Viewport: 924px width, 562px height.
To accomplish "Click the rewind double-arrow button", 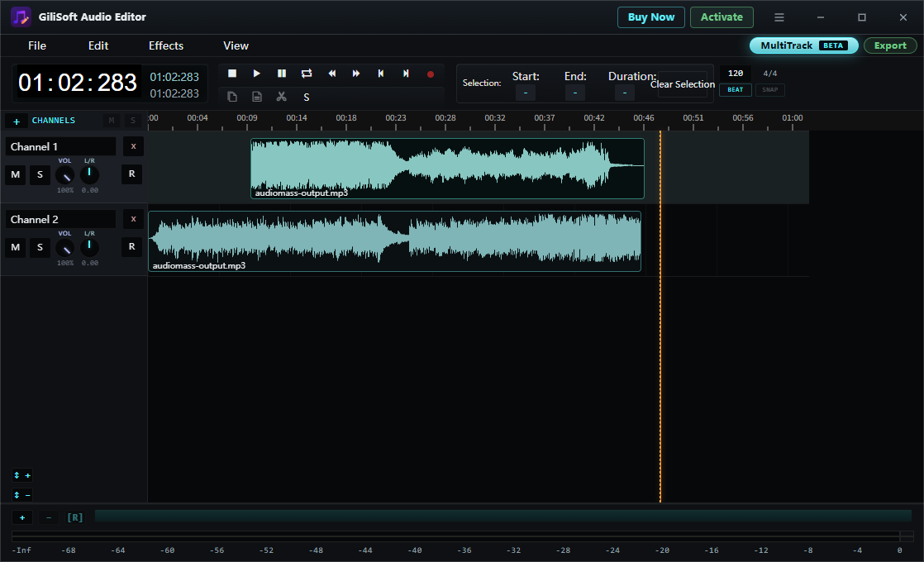I will (331, 74).
